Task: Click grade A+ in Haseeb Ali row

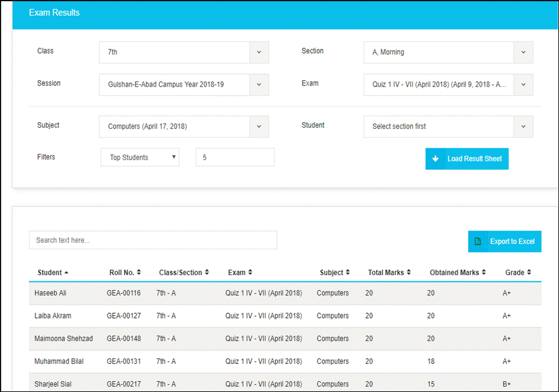Action: pyautogui.click(x=507, y=293)
